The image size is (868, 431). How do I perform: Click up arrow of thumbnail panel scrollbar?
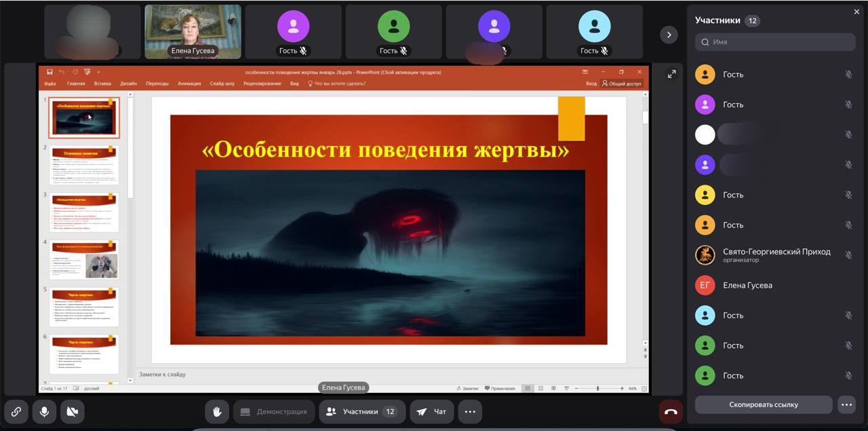click(130, 96)
